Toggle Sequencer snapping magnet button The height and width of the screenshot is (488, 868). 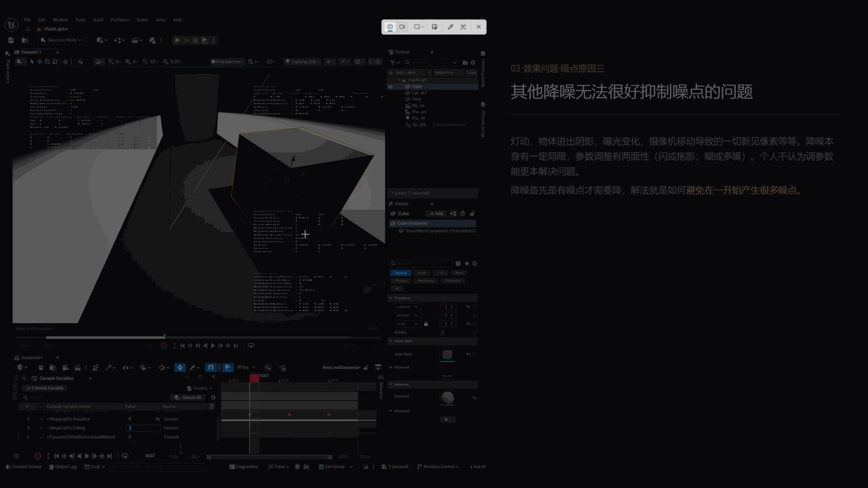(x=210, y=368)
